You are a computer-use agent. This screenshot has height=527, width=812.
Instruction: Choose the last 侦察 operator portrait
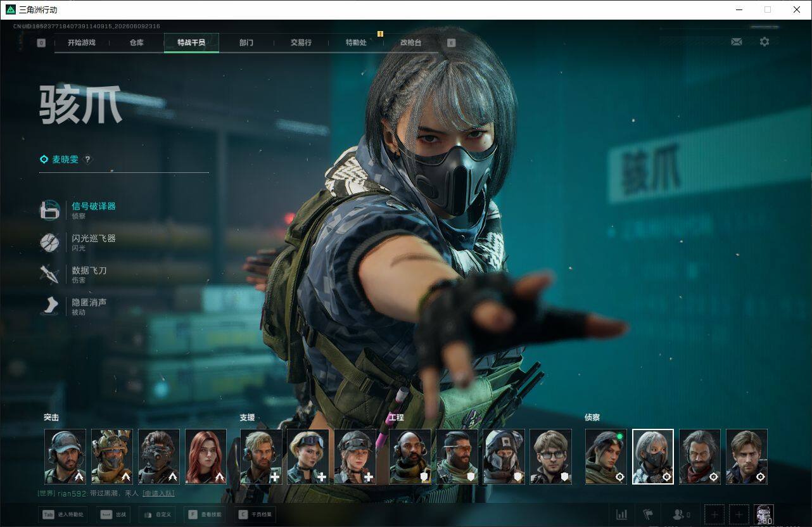[747, 457]
